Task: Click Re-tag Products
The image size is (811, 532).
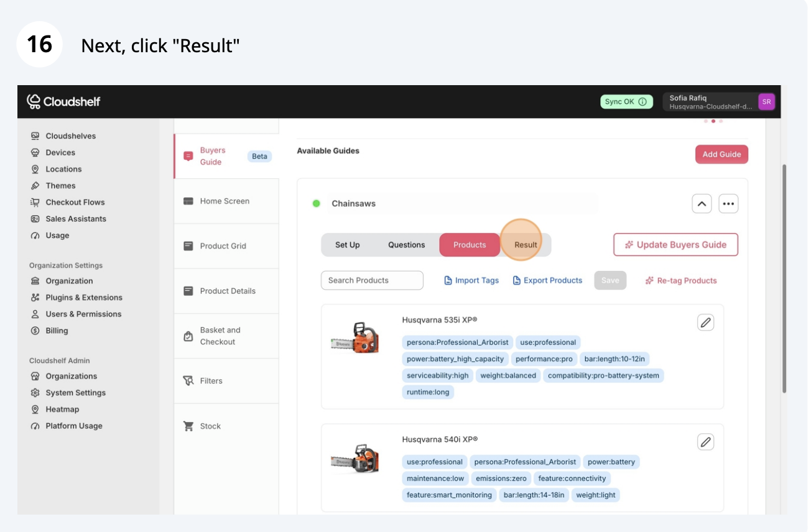Action: click(681, 280)
